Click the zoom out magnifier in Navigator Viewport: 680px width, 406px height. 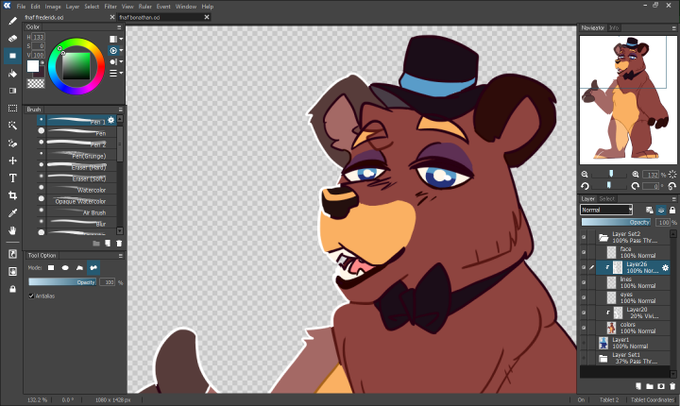(585, 174)
